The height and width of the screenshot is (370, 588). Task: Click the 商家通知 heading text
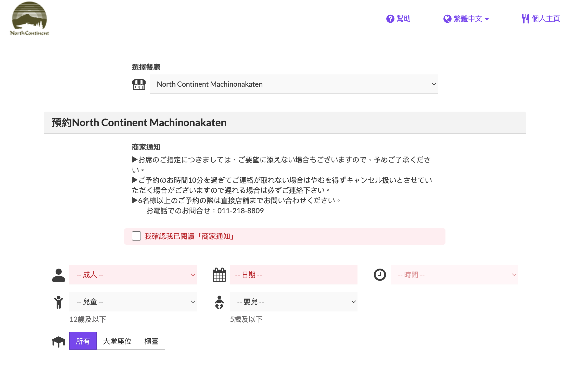click(x=146, y=147)
